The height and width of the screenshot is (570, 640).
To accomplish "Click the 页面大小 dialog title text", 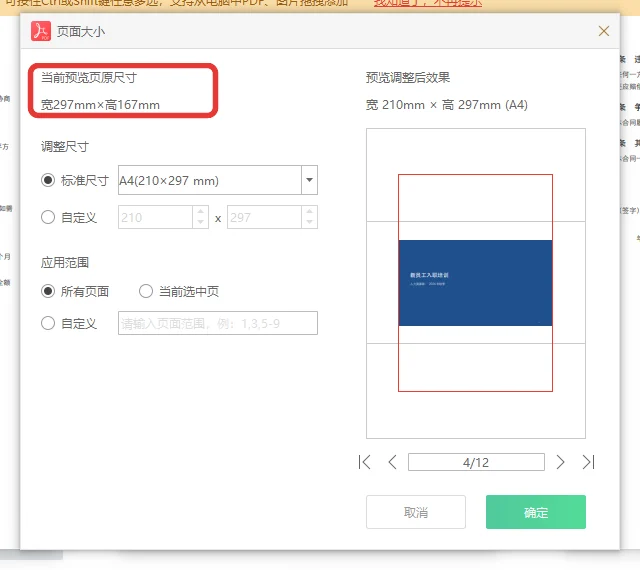I will (x=81, y=31).
